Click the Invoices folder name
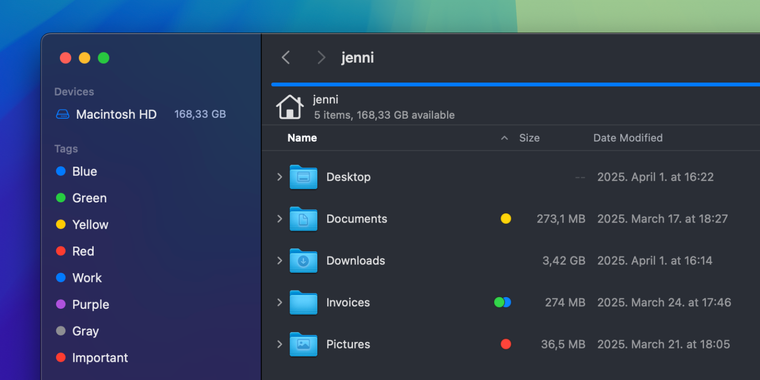Viewport: 760px width, 380px height. (x=348, y=302)
